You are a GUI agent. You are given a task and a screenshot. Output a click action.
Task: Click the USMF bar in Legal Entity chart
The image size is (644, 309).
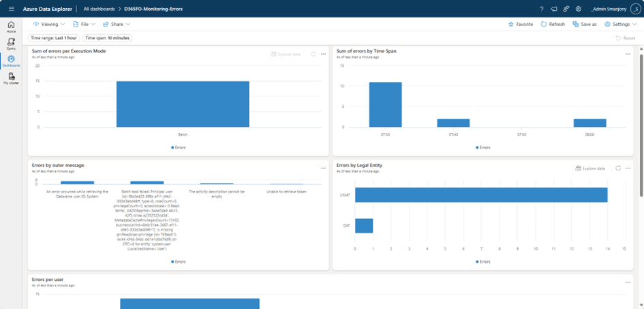coord(480,195)
